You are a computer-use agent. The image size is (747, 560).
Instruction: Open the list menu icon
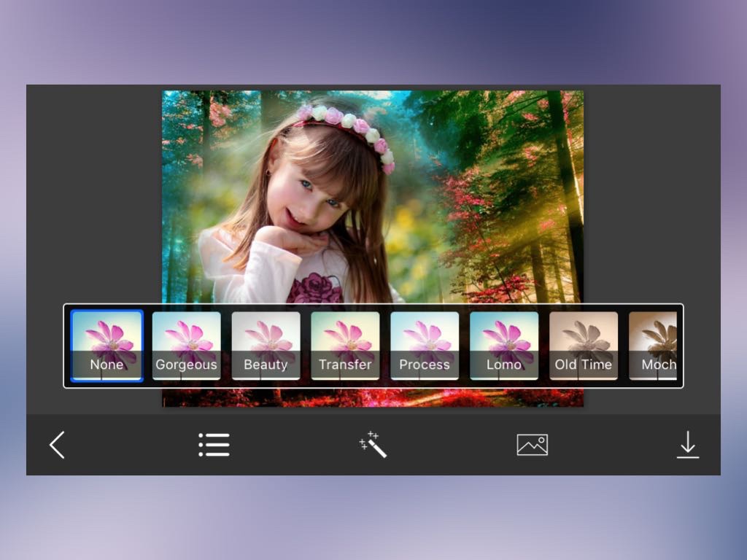[x=214, y=445]
